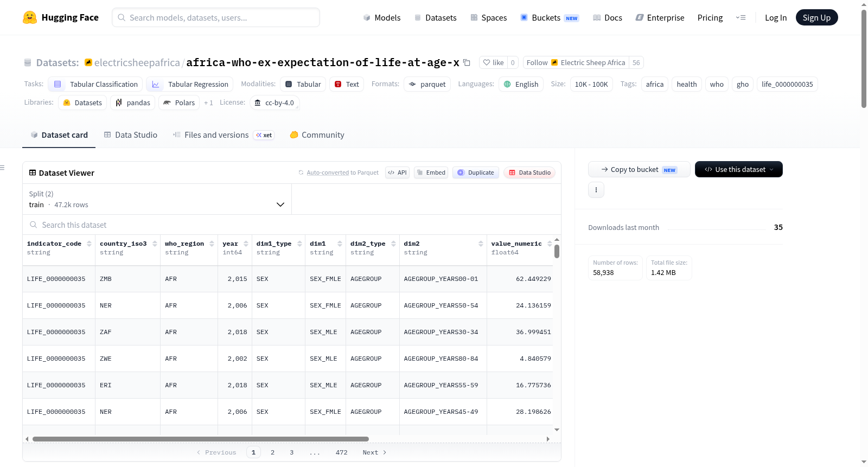The height and width of the screenshot is (467, 868).
Task: Click the africa tag
Action: tap(655, 84)
